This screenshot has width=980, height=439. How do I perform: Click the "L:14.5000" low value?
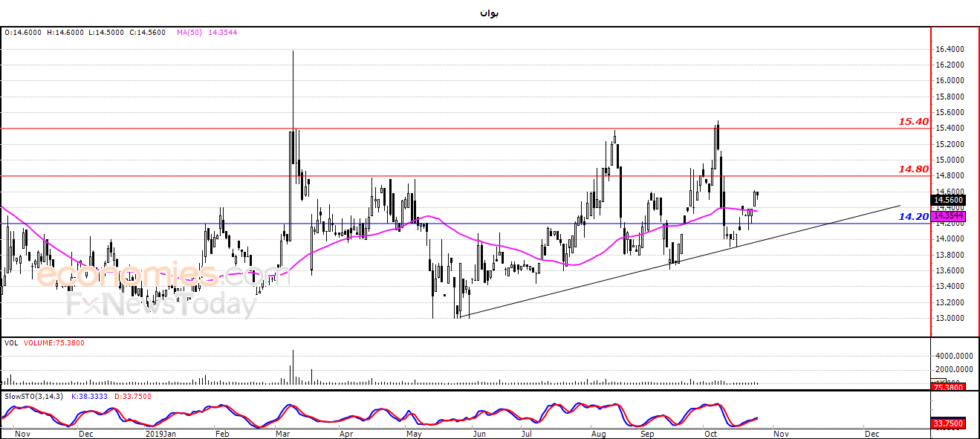coord(106,33)
